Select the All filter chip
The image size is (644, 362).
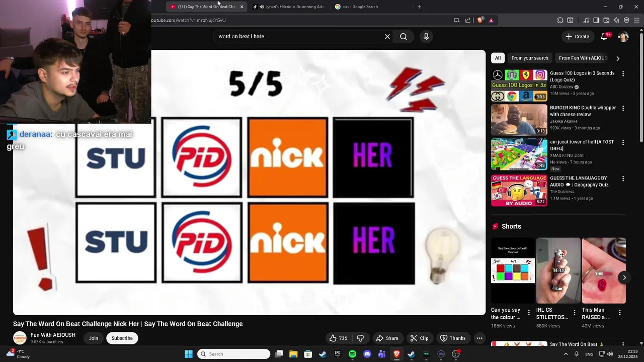point(498,58)
